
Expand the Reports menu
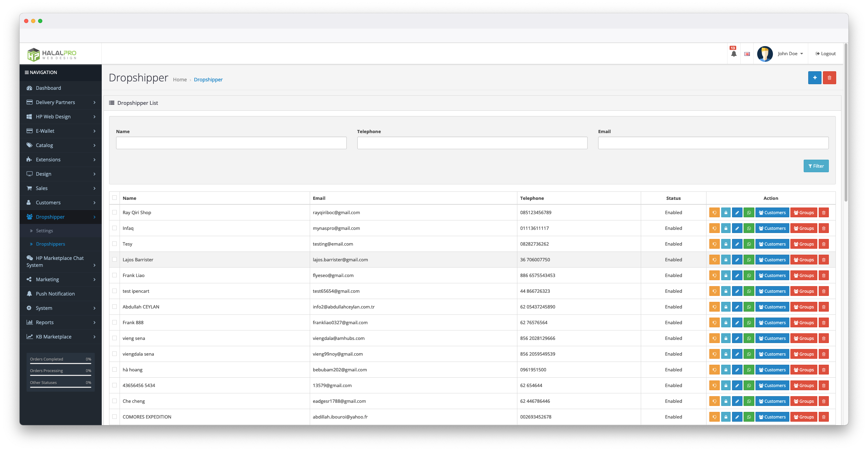point(44,322)
